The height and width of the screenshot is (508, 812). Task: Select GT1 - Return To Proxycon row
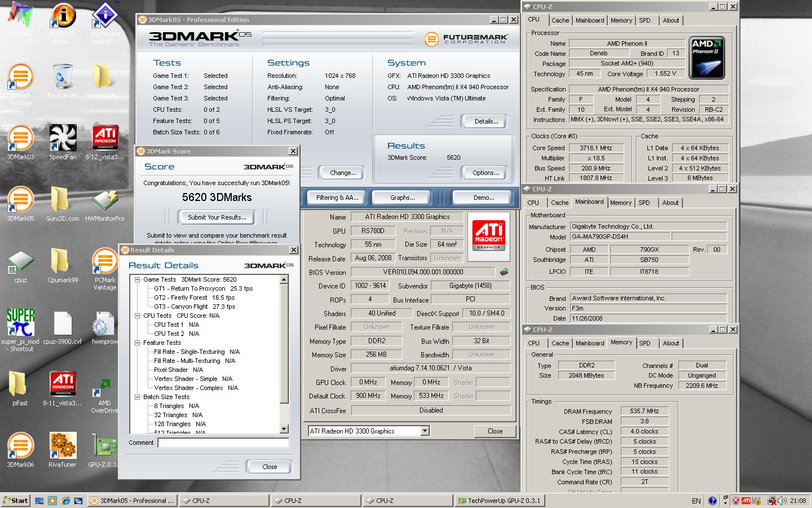click(x=204, y=288)
